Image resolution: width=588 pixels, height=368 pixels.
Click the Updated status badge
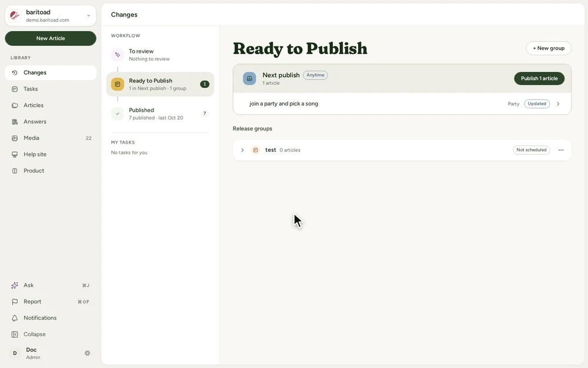(x=537, y=104)
